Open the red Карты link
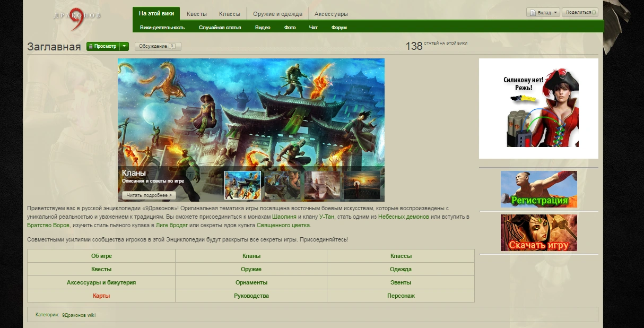Viewport: 644px width, 328px height. point(101,296)
